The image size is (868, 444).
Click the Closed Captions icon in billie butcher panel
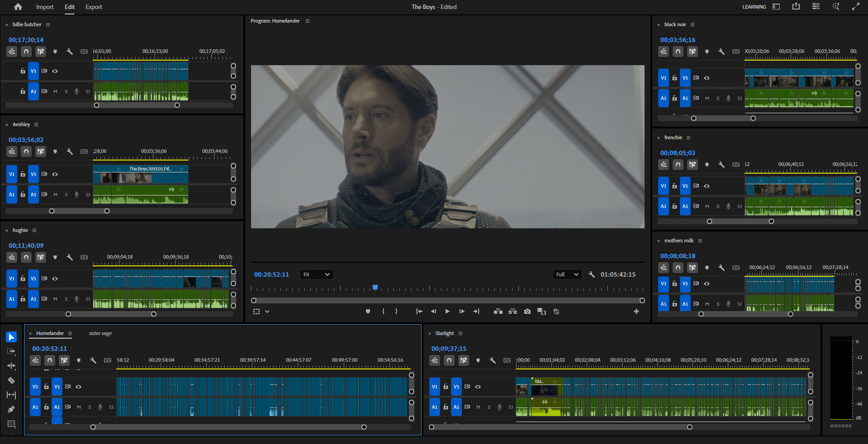84,52
